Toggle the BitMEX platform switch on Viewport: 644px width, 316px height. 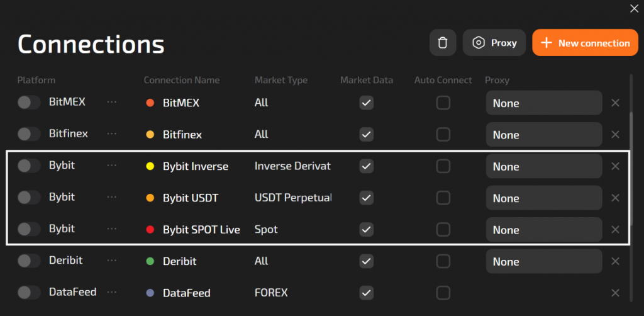29,103
